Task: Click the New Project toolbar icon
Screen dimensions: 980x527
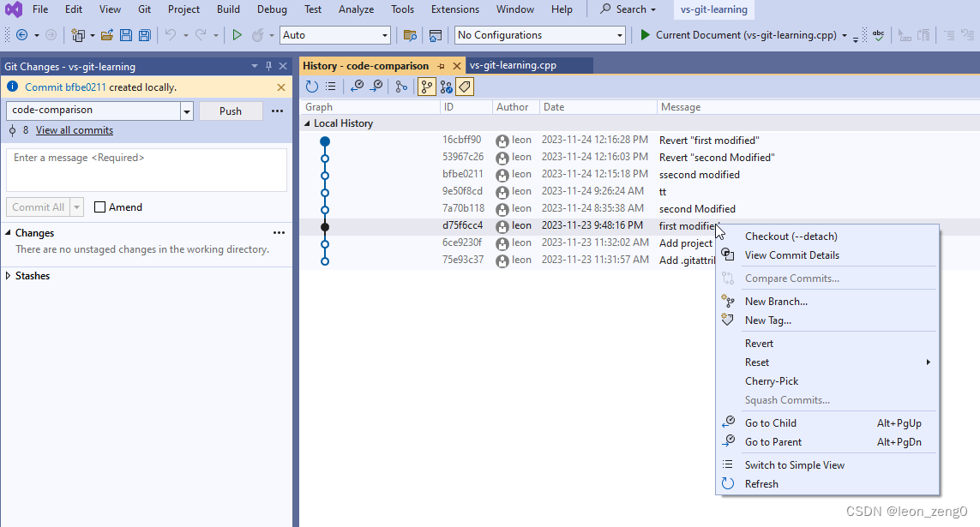Action: pos(77,35)
